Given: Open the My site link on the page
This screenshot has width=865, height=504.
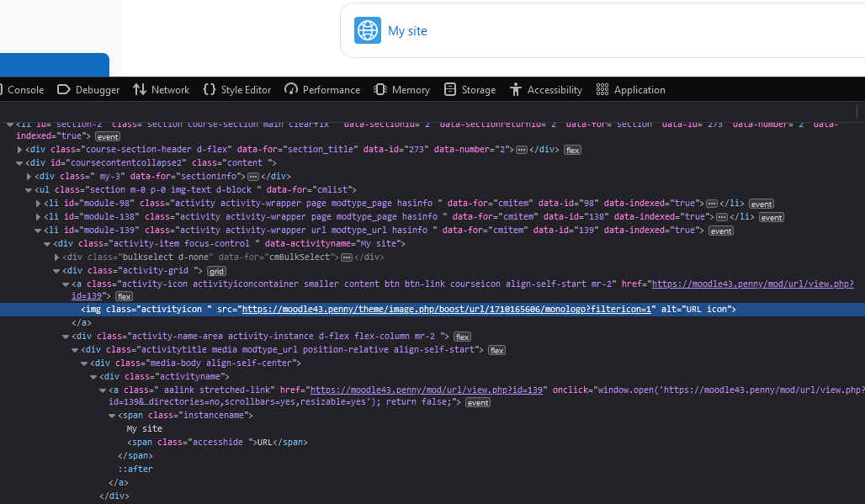Looking at the screenshot, I should pos(407,31).
